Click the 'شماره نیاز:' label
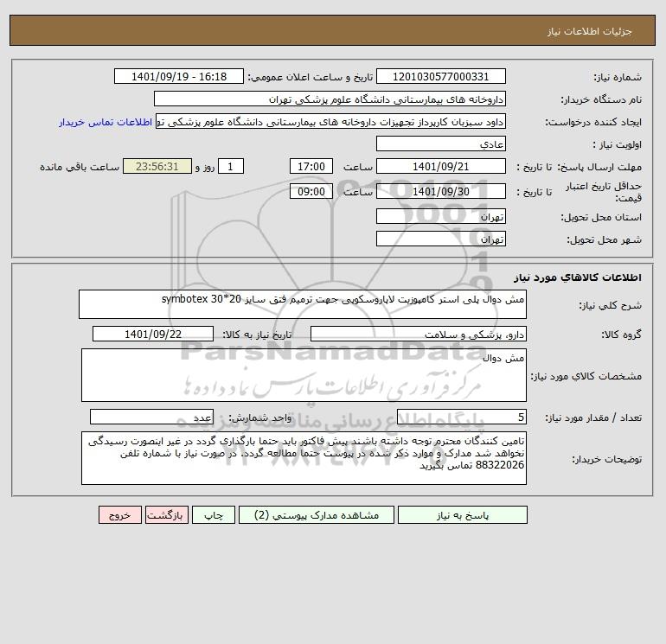This screenshot has width=666, height=644. (x=618, y=77)
